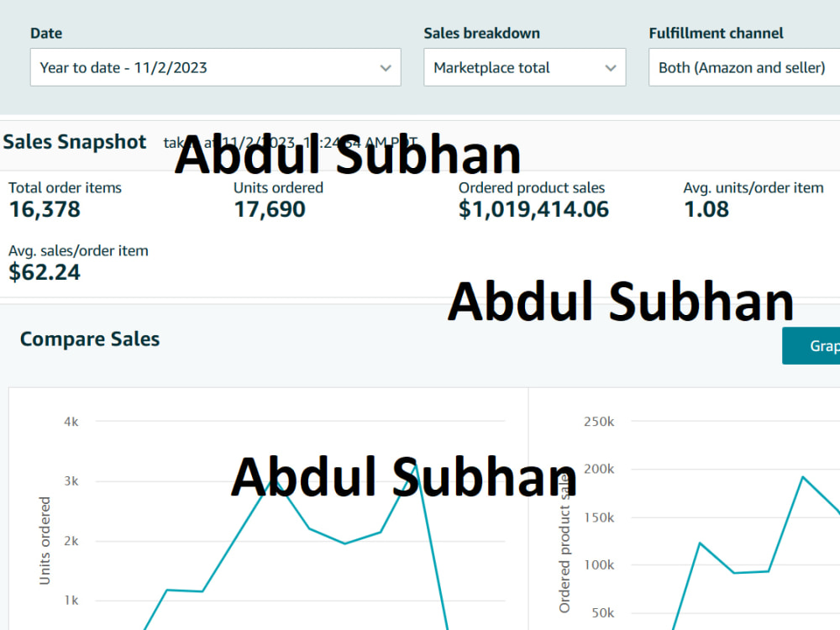Click the Units ordered value 17,690
Viewport: 840px width, 630px height.
tap(270, 209)
